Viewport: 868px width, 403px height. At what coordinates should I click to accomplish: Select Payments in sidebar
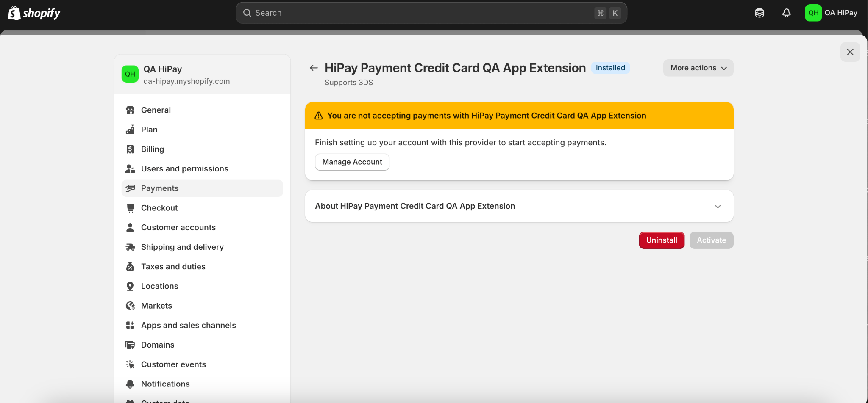[202, 188]
